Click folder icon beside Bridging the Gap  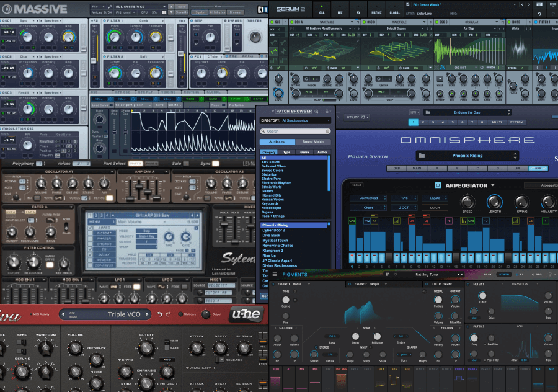(x=428, y=112)
